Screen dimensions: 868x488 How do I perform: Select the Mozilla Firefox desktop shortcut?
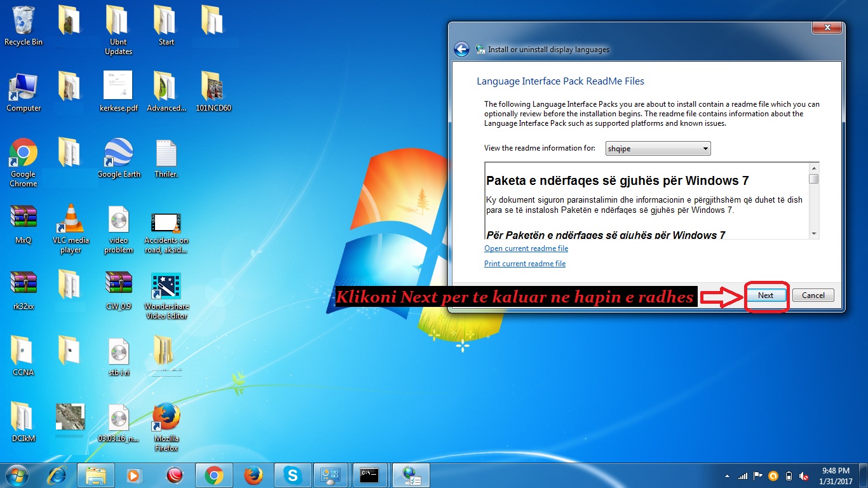click(x=166, y=427)
